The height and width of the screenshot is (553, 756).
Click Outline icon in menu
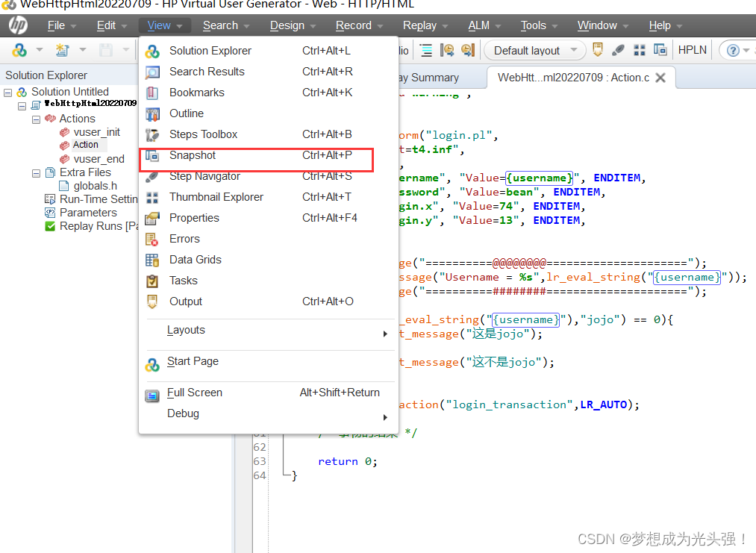point(152,113)
